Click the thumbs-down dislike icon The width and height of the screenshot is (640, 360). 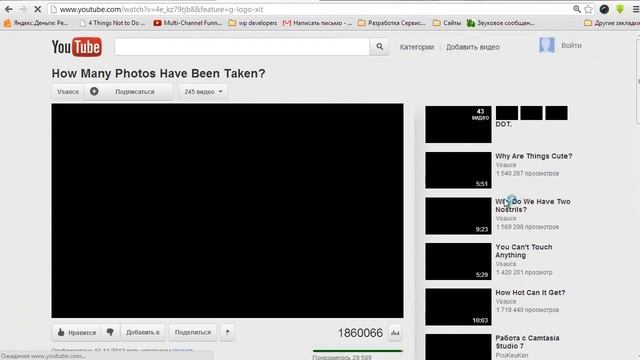(x=110, y=332)
